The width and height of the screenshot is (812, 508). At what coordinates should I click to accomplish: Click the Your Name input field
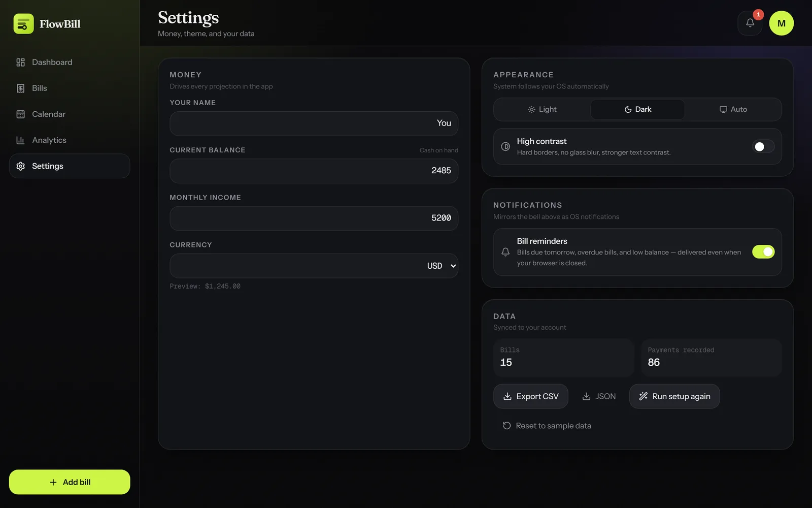pos(314,123)
